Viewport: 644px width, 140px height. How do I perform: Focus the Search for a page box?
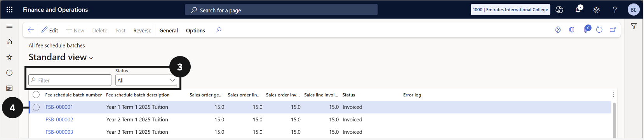point(281,10)
